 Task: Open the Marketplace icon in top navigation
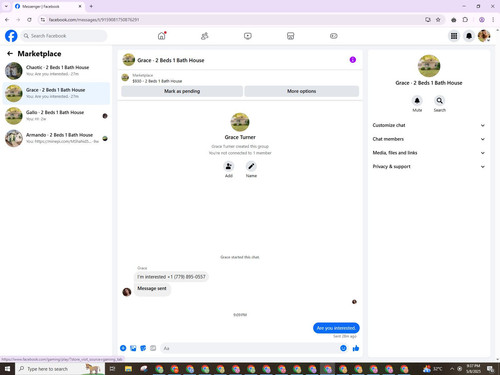(291, 36)
